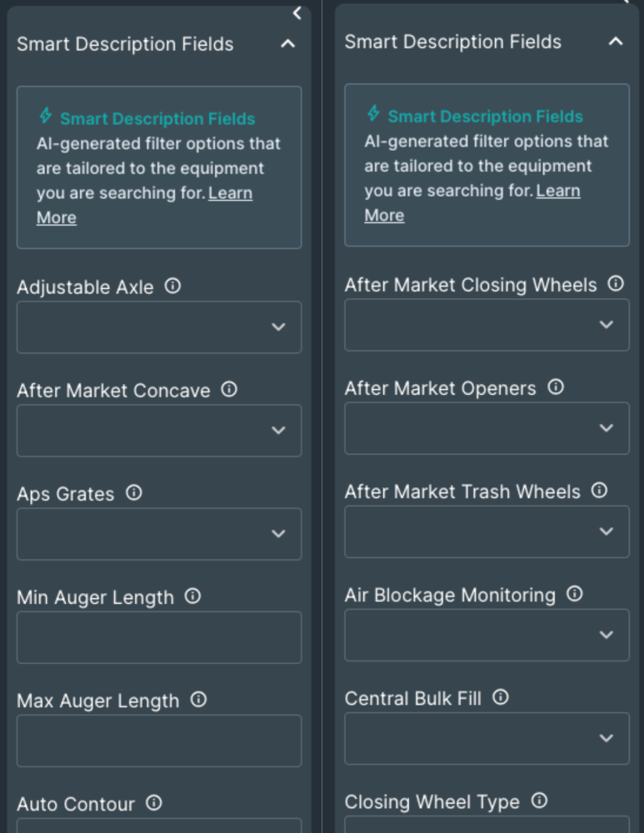Open the After Market Trash Wheels dropdown

[487, 531]
